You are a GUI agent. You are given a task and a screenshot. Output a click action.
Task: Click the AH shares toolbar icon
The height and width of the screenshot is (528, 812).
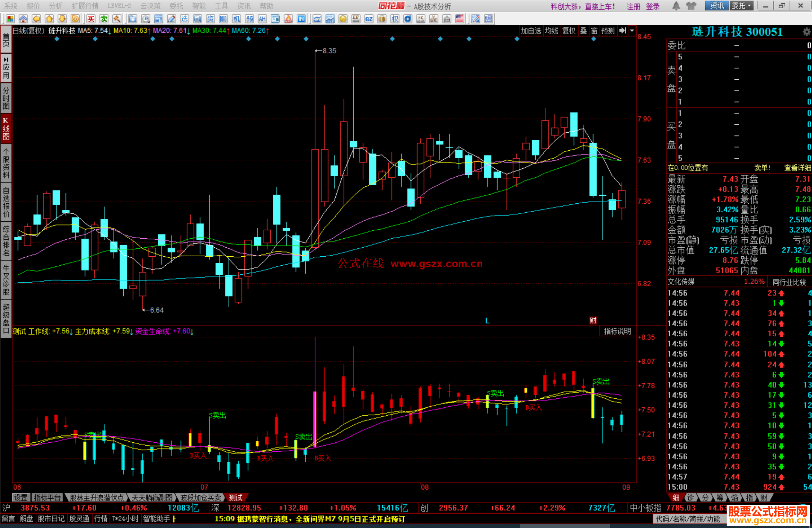[262, 19]
